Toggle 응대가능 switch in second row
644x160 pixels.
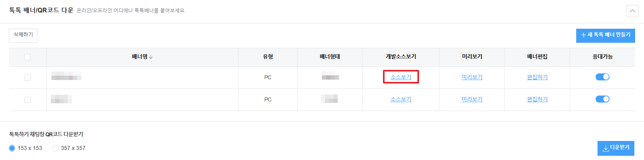click(x=603, y=99)
